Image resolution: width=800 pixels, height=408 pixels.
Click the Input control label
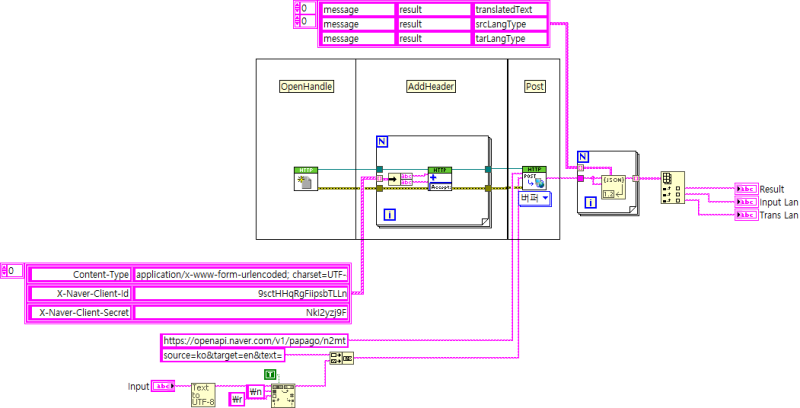[x=138, y=387]
